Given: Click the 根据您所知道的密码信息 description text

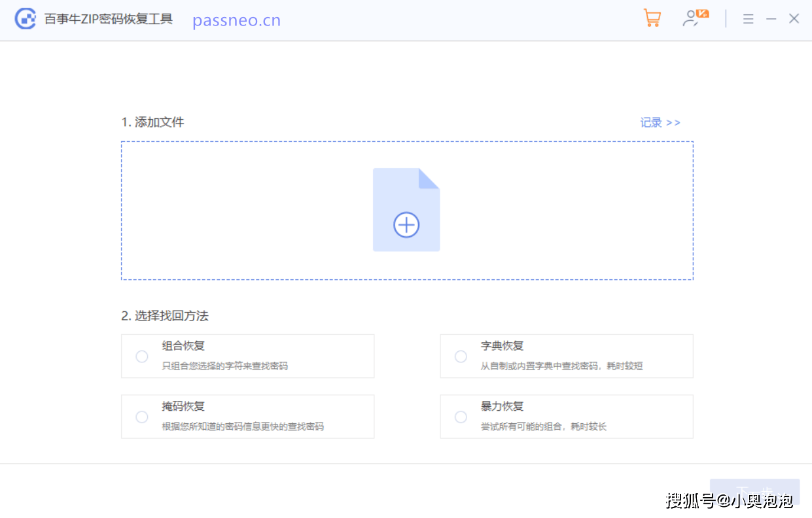Looking at the screenshot, I should tap(243, 426).
